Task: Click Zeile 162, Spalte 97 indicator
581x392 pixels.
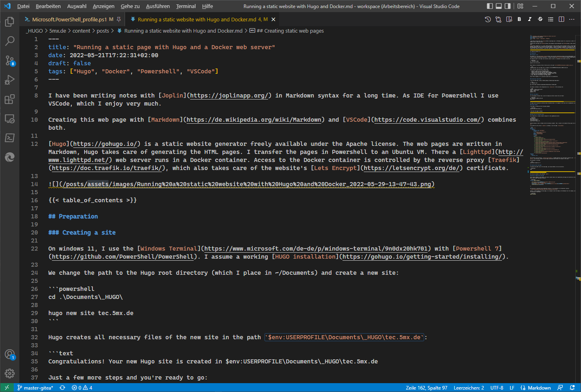Action: pos(427,388)
